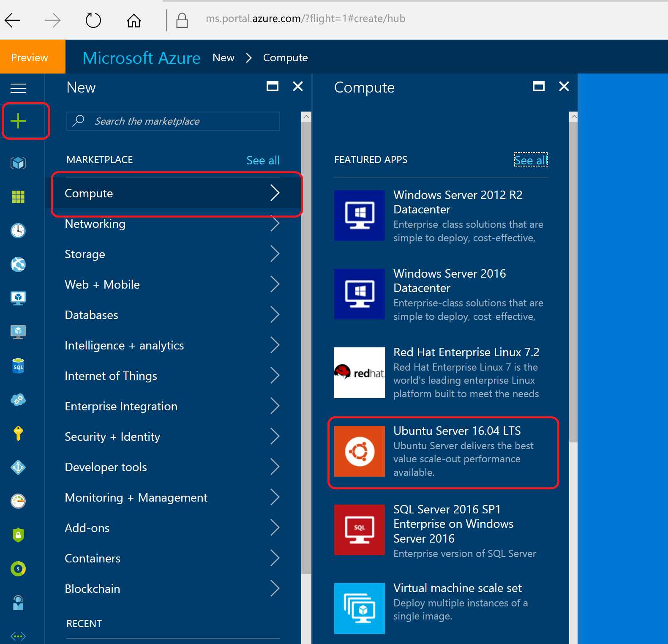Select Web + Mobile category

172,284
